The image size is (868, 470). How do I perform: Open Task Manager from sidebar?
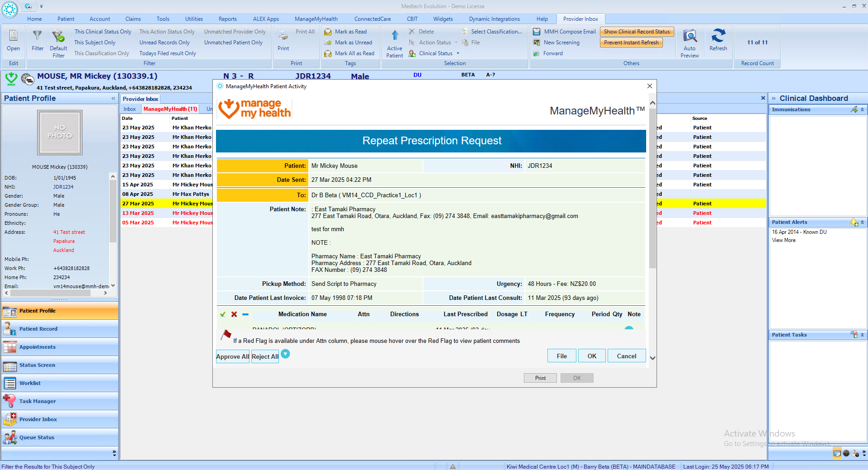38,401
